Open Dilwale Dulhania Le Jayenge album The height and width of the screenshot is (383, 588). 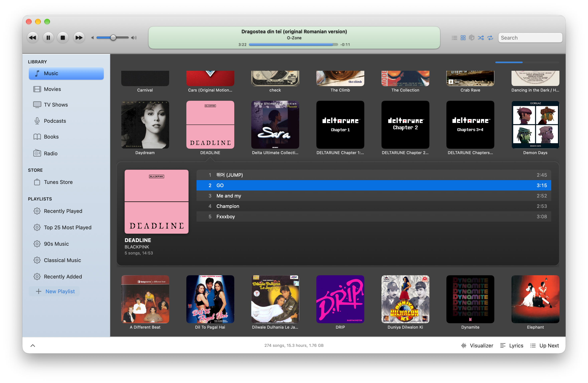point(275,299)
